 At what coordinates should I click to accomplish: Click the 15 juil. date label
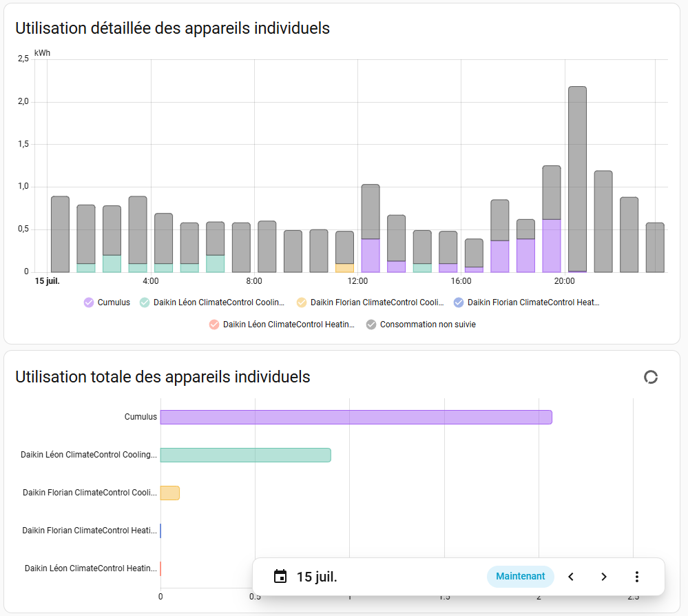[x=317, y=577]
